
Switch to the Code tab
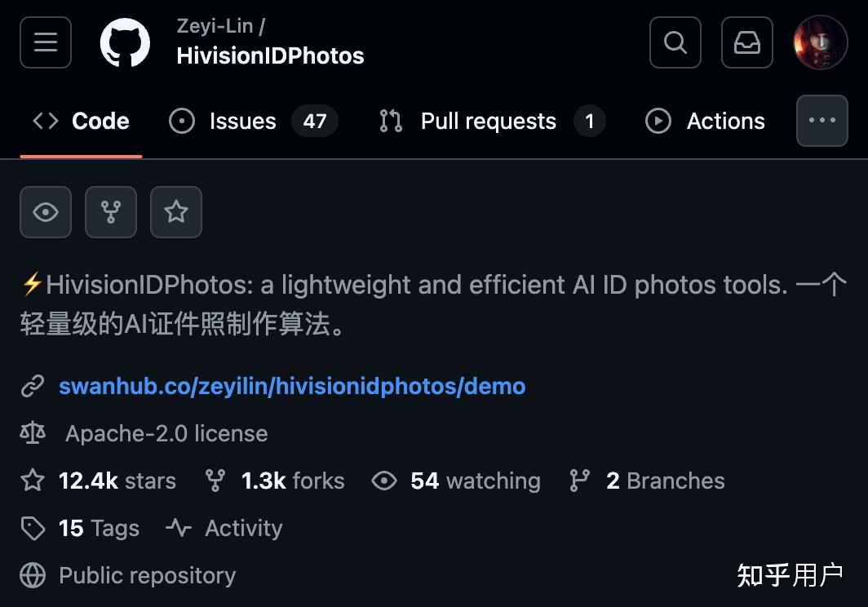pyautogui.click(x=82, y=121)
